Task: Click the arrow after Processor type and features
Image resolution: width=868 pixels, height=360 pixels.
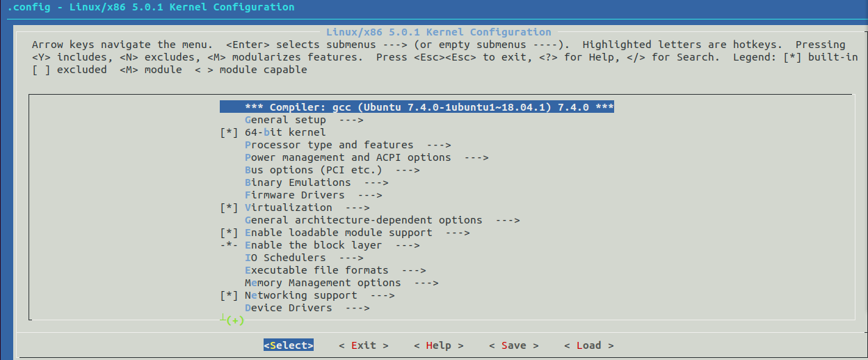Action: coord(439,145)
